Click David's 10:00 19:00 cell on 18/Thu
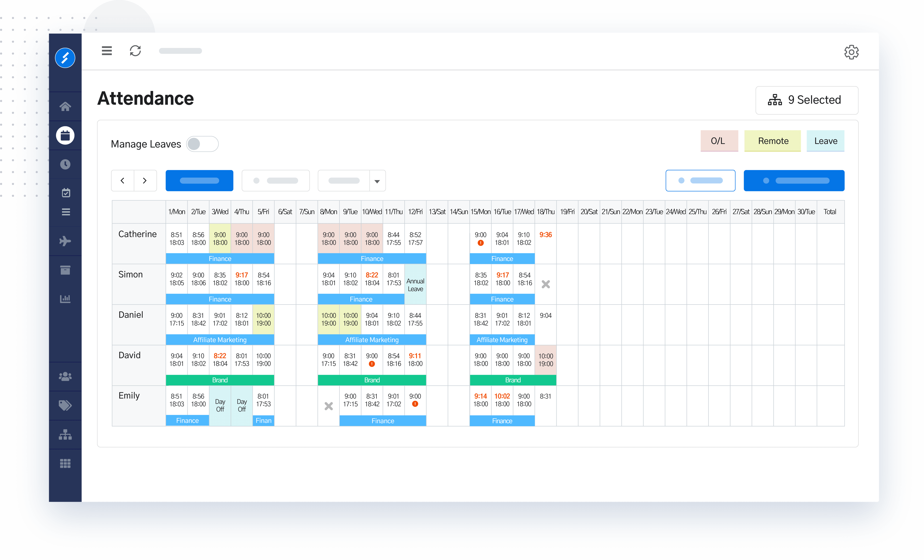This screenshot has width=924, height=560. pos(546,360)
